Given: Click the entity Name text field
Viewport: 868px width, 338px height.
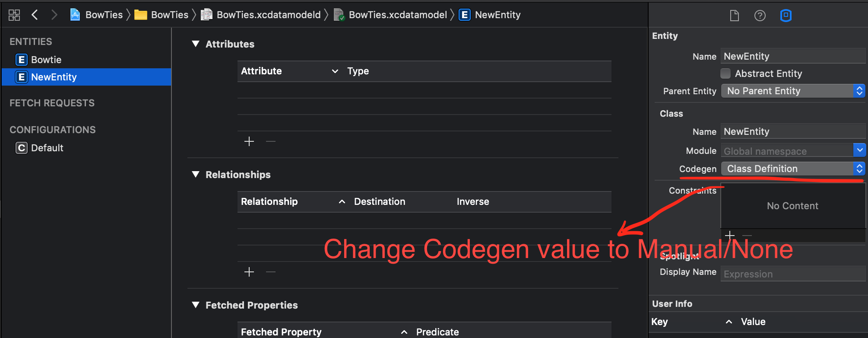Looking at the screenshot, I should 792,56.
